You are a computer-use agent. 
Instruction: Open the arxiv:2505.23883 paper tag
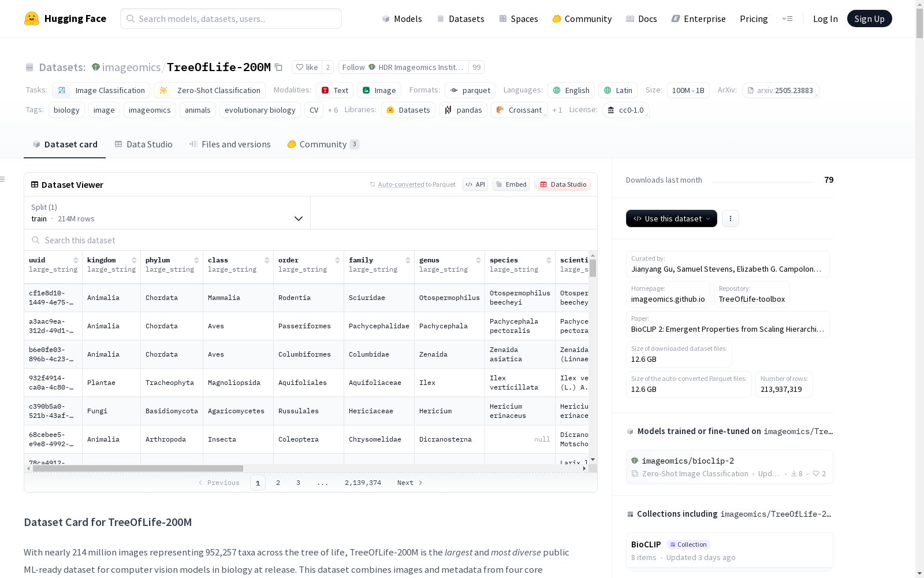780,90
